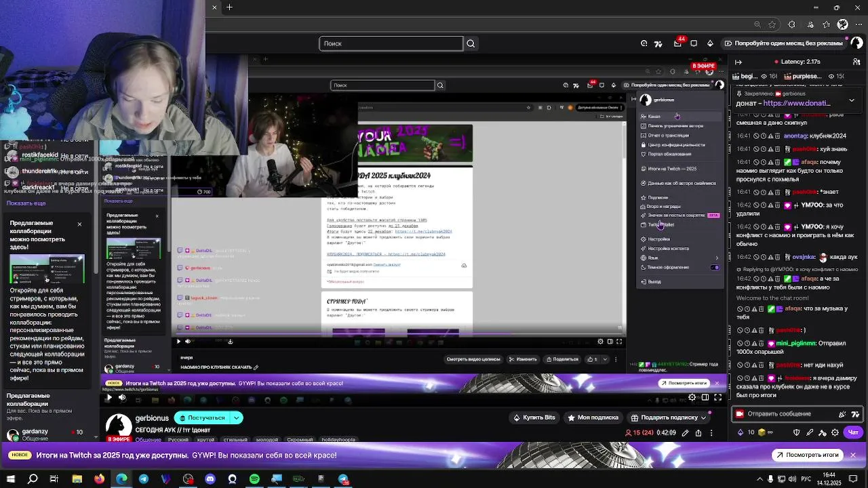Enter fullscreen on the video player

click(718, 398)
